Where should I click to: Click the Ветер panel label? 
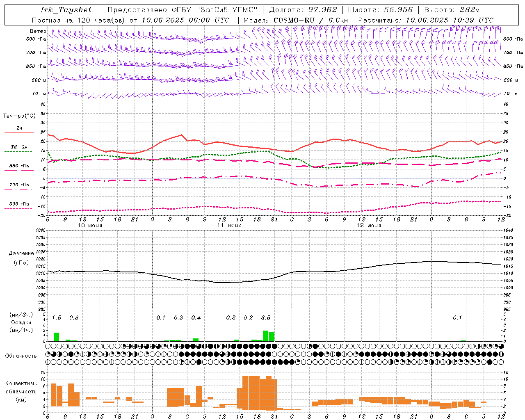[x=38, y=31]
